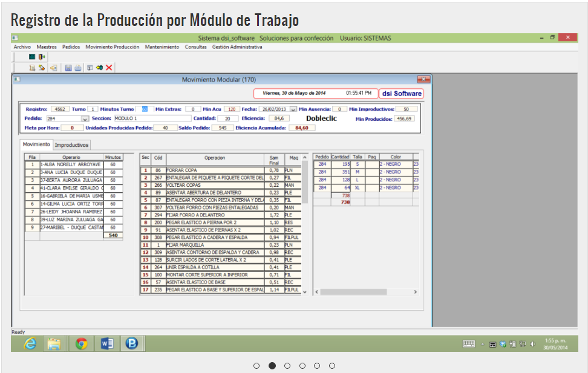Open the Fecha date dropdown arrow
588x373 pixels.
(293, 109)
